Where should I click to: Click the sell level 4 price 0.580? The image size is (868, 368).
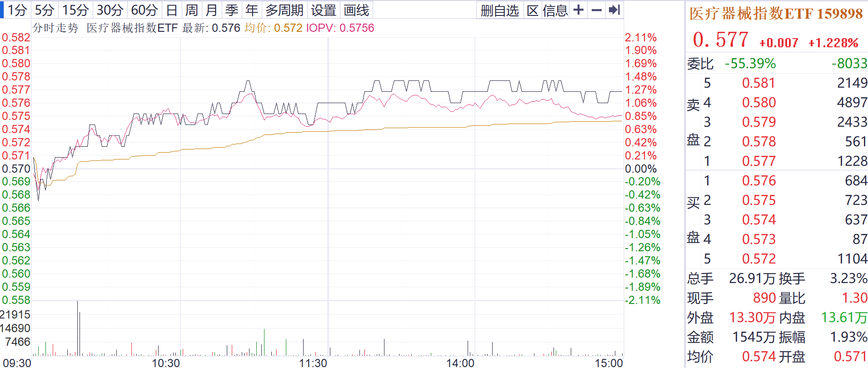(758, 102)
